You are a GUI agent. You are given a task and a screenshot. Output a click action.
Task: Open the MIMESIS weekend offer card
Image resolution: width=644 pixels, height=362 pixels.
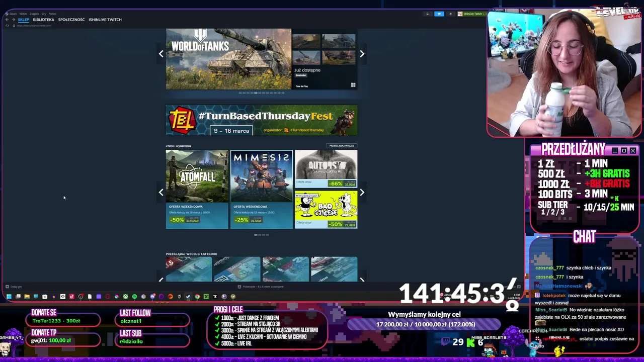261,189
